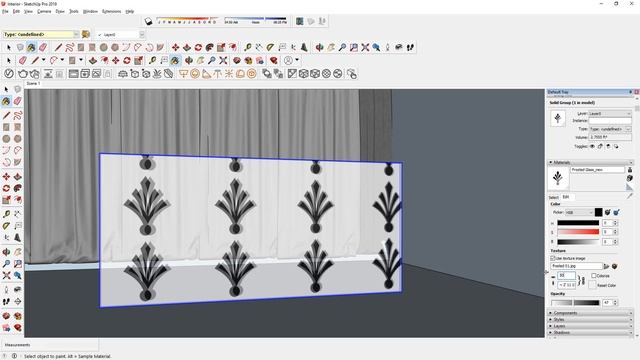This screenshot has width=640, height=360.
Task: Open the File menu
Action: coord(5,11)
